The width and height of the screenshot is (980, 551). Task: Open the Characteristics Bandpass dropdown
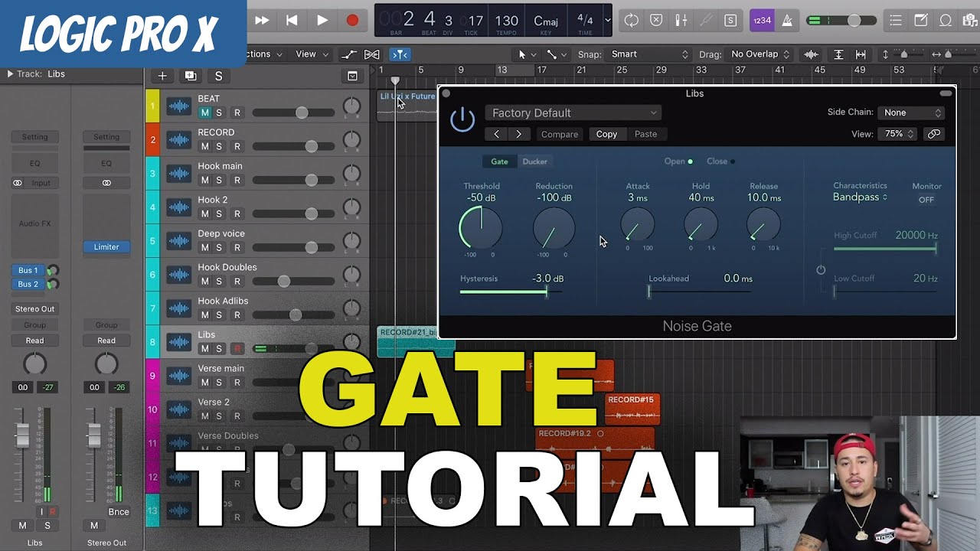(860, 197)
